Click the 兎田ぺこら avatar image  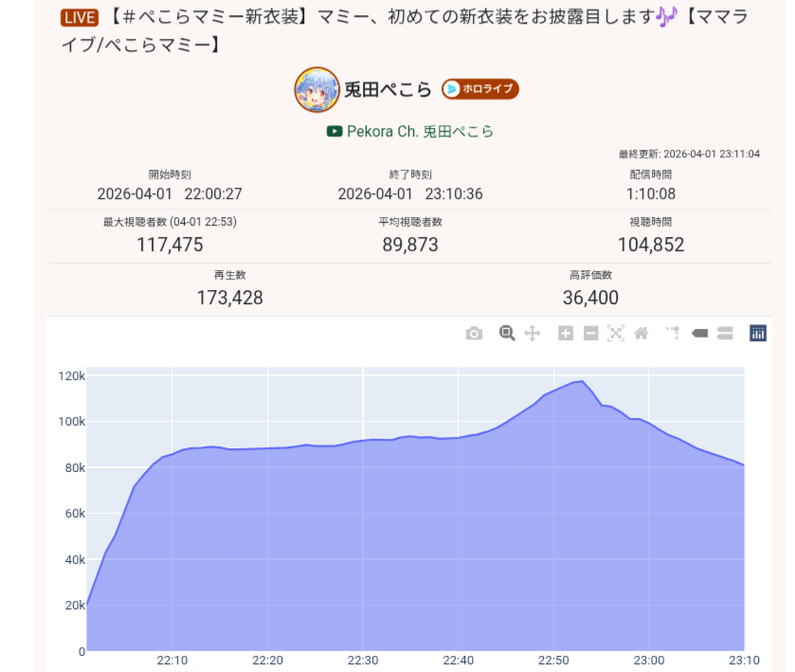tap(316, 90)
